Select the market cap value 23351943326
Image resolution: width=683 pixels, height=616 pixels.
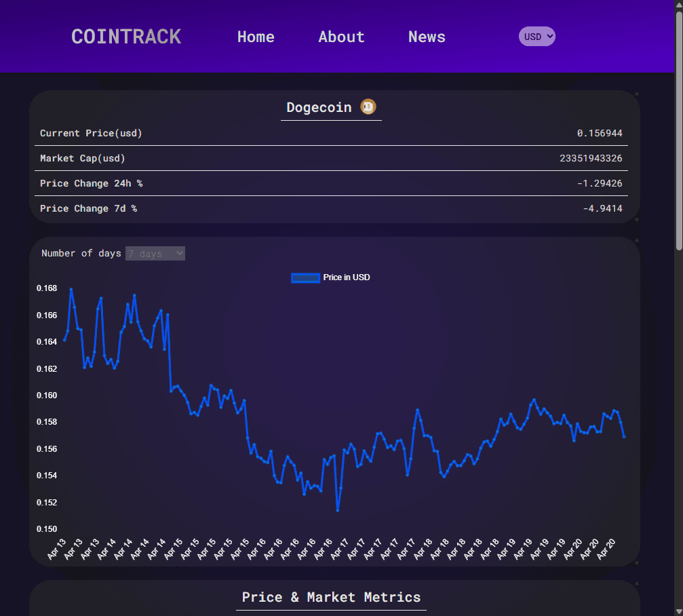click(x=591, y=159)
